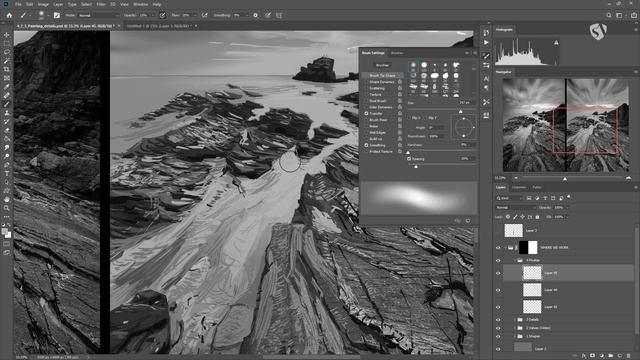640x360 pixels.
Task: Enable airbrush-style build-up icon
Action: (204, 15)
